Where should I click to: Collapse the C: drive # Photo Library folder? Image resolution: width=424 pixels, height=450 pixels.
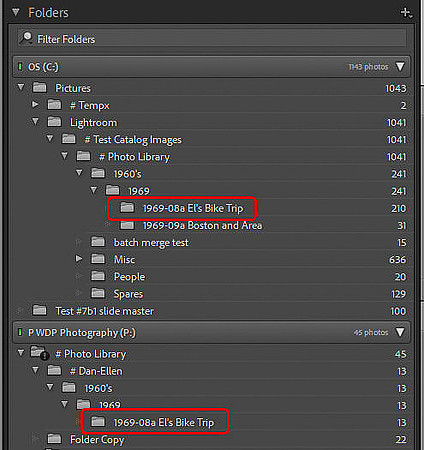[x=65, y=156]
